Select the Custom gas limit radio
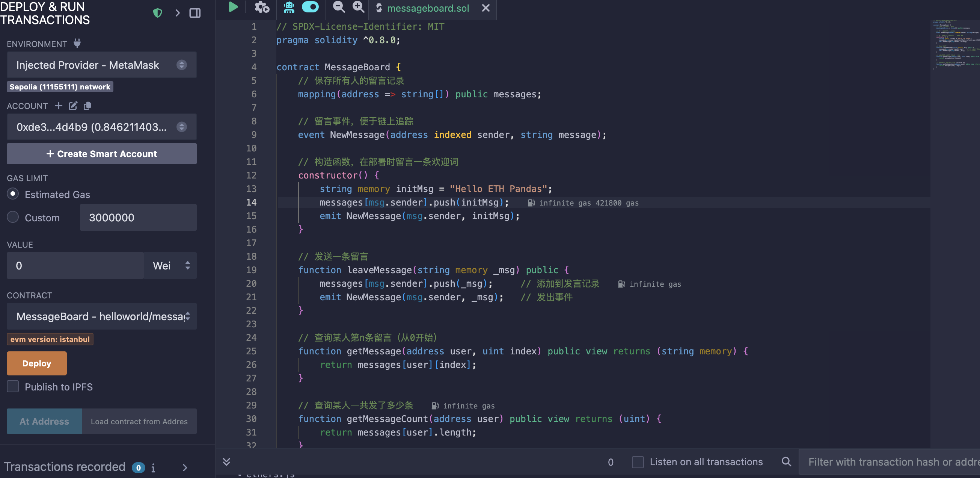Image resolution: width=980 pixels, height=478 pixels. (x=13, y=217)
